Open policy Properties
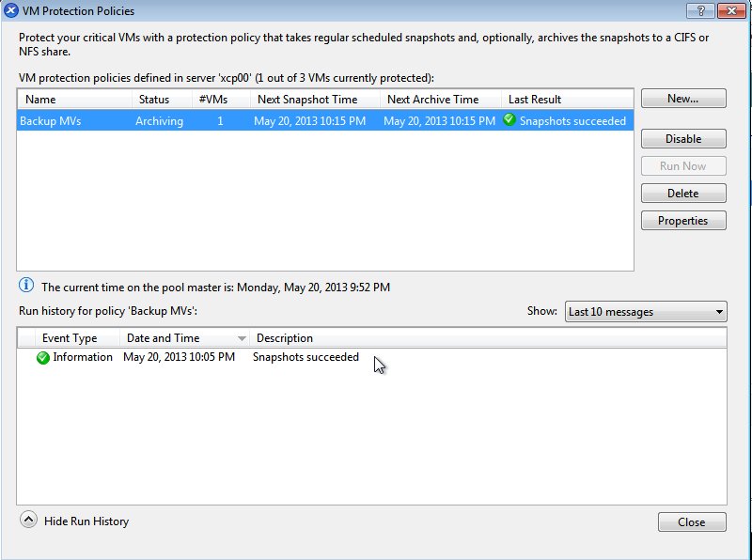 (683, 221)
